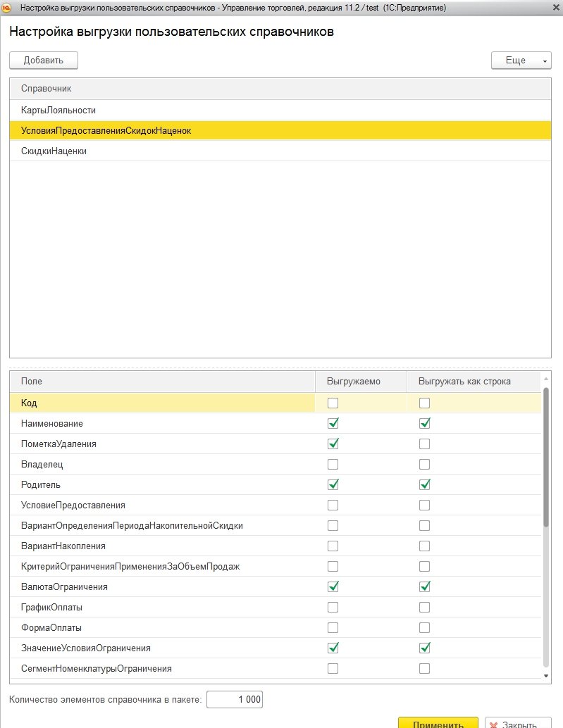
Task: Uncheck Выгружать как строка for Наименование
Action: [425, 423]
